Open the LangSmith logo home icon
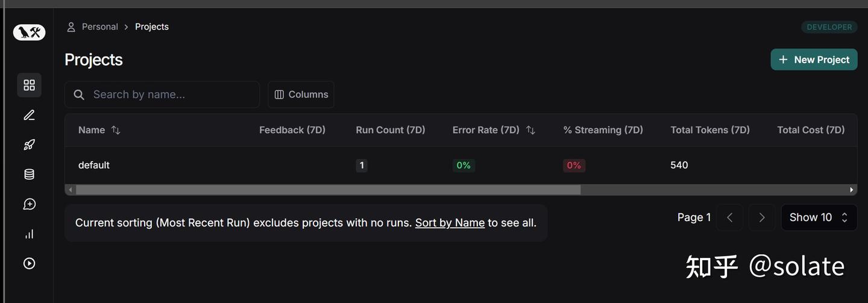 pos(29,33)
